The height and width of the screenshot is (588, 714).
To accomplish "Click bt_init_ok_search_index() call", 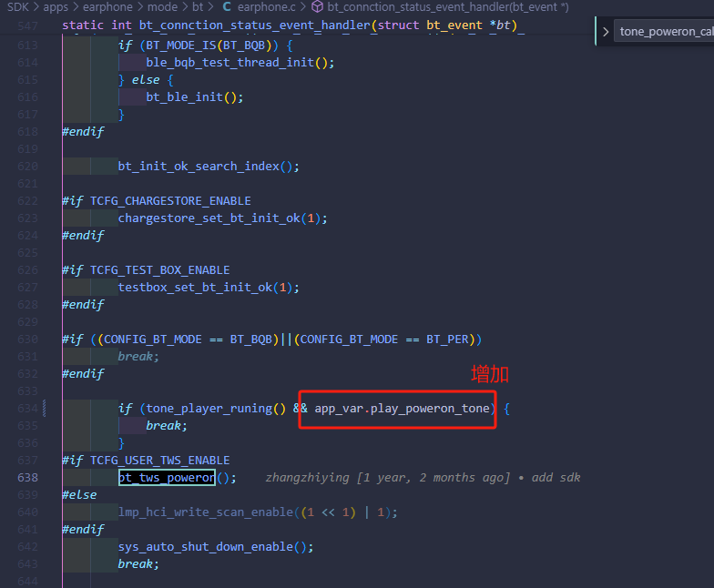I will [x=209, y=166].
